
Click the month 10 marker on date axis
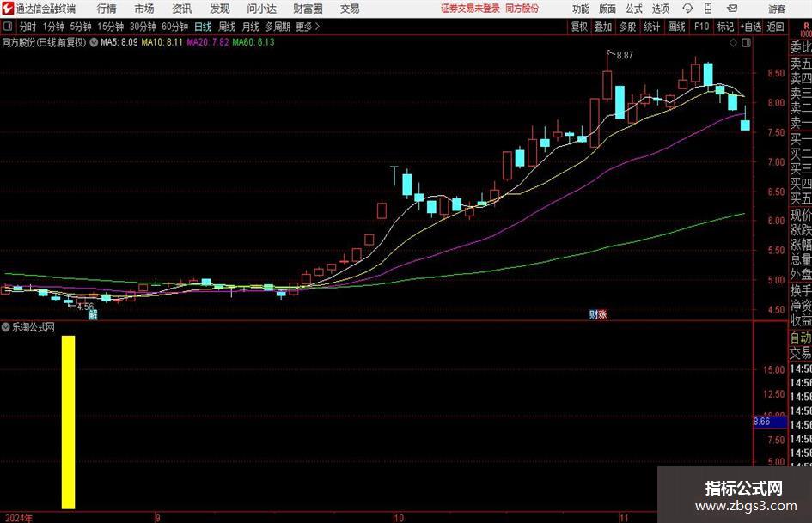(398, 518)
